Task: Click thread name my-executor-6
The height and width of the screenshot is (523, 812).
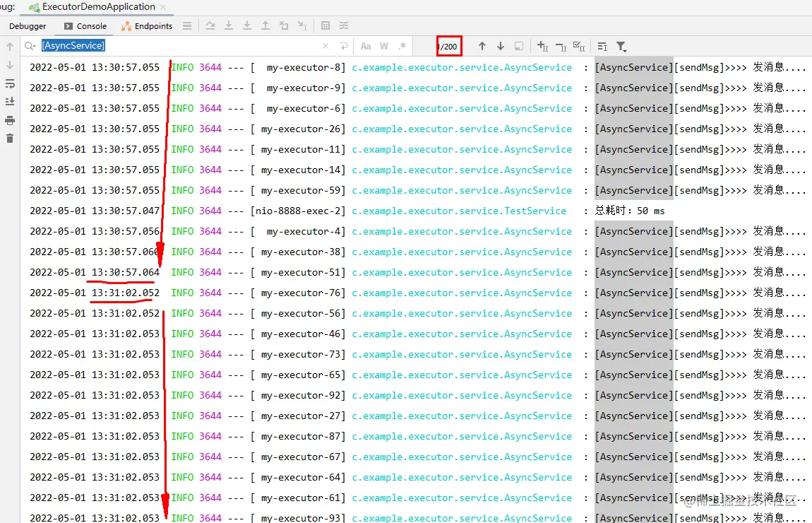Action: point(303,108)
